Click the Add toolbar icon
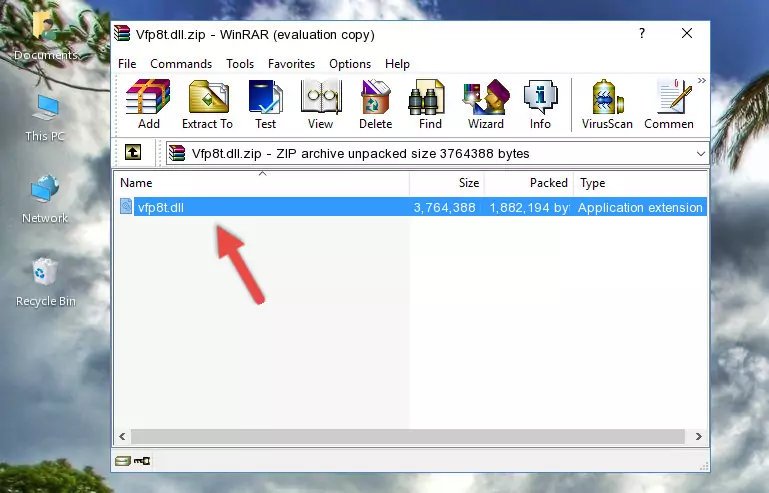 [148, 104]
